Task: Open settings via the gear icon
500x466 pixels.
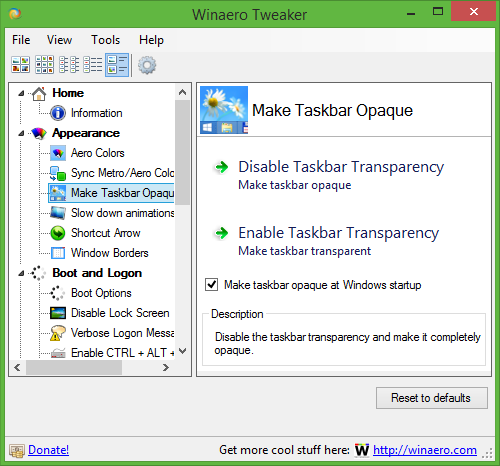Action: coord(147,65)
